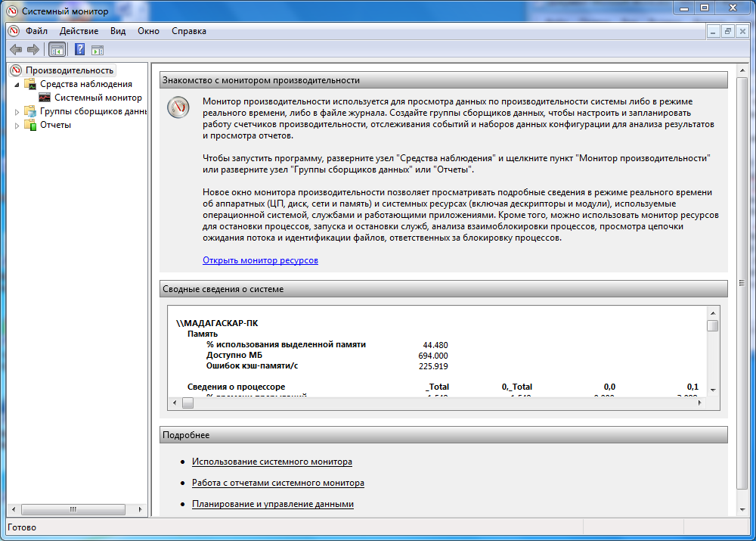Screen dimensions: 756x541
Task: Select Группы сборщиков данных tree item
Action: coord(93,111)
